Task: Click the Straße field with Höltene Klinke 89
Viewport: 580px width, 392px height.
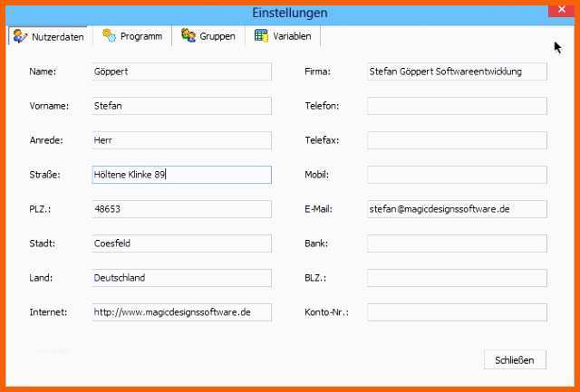Action: point(181,175)
